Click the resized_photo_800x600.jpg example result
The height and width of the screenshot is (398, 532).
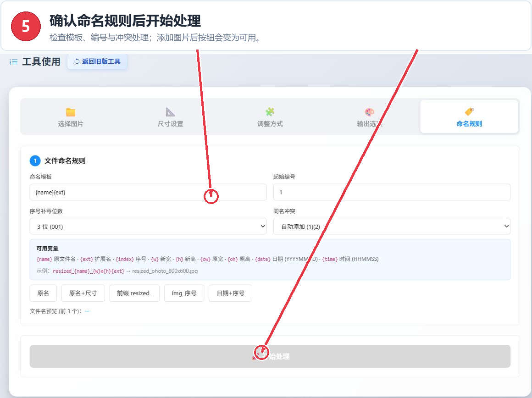(x=165, y=271)
